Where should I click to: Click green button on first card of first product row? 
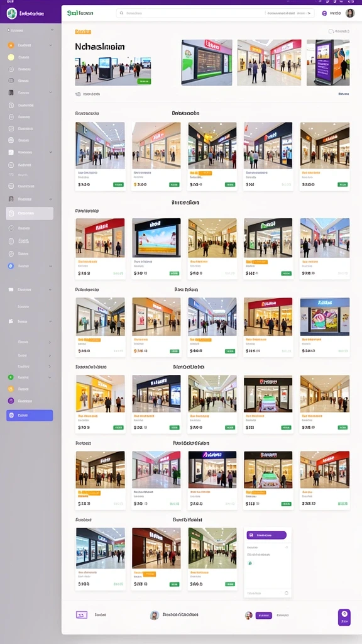point(119,185)
